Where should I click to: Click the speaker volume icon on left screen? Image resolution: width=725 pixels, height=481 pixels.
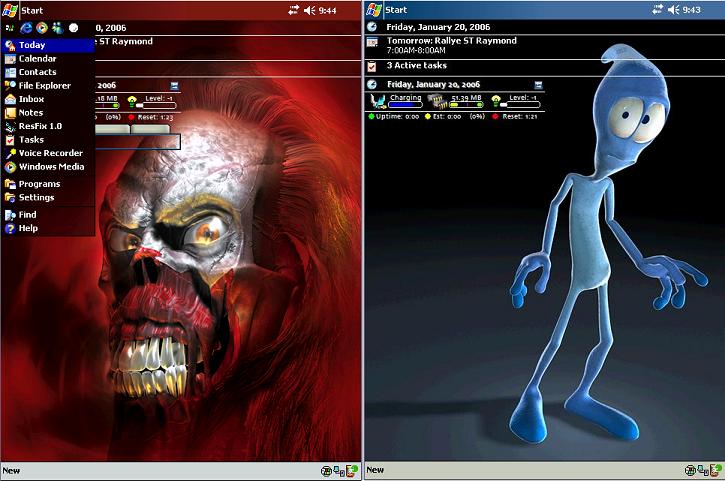tap(309, 10)
